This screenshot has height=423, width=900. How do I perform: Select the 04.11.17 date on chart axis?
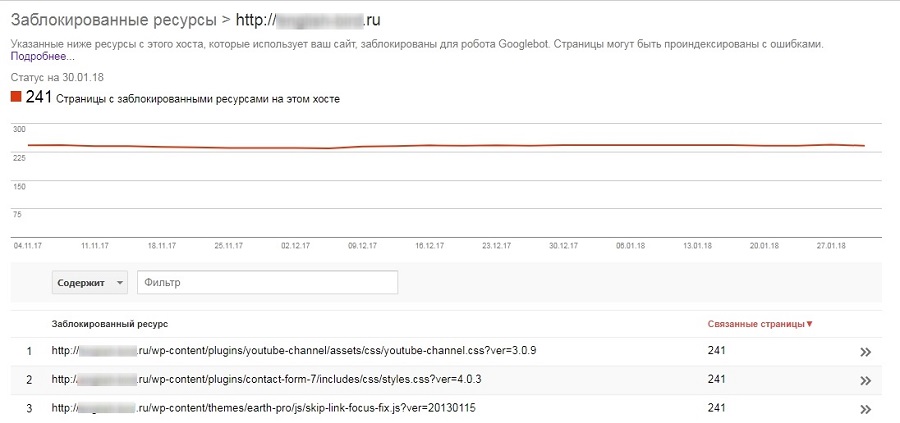[26, 244]
